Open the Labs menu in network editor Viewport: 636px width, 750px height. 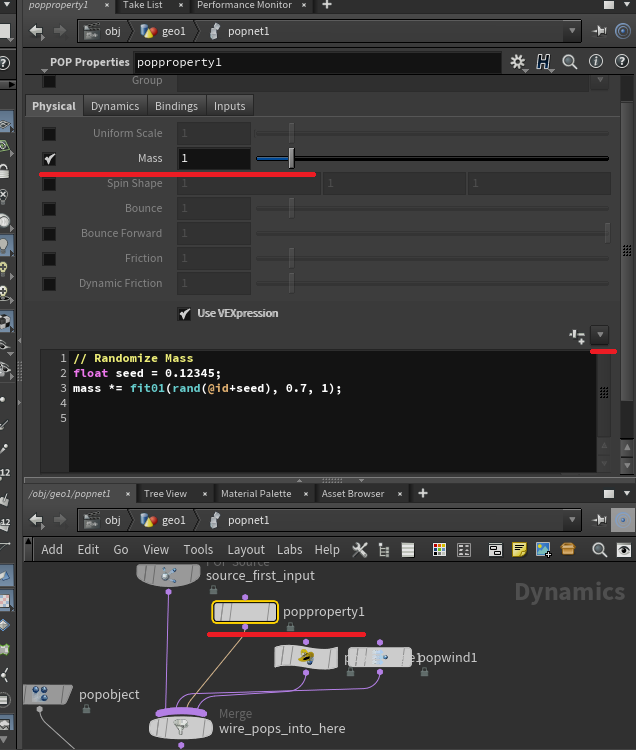click(x=289, y=550)
